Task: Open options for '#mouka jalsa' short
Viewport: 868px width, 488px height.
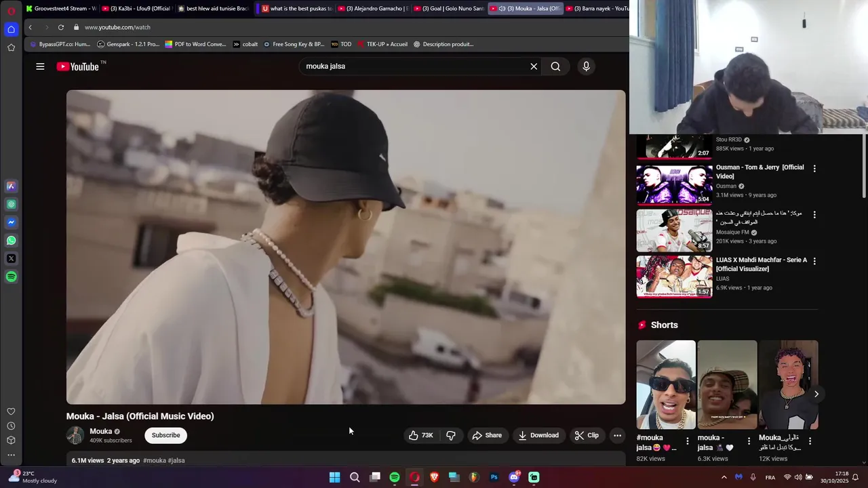Action: [688, 441]
